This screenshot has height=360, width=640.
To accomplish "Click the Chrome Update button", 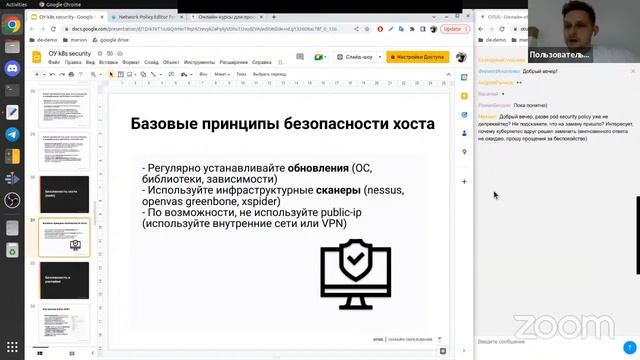I will coord(455,29).
